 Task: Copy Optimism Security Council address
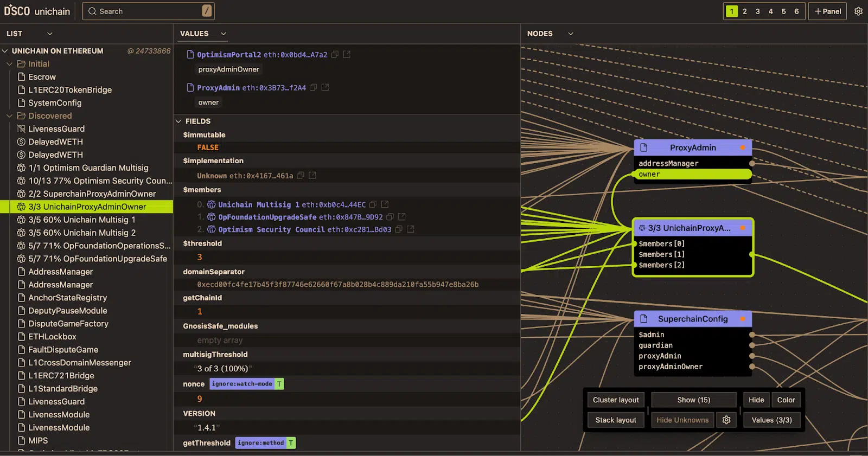pos(398,229)
